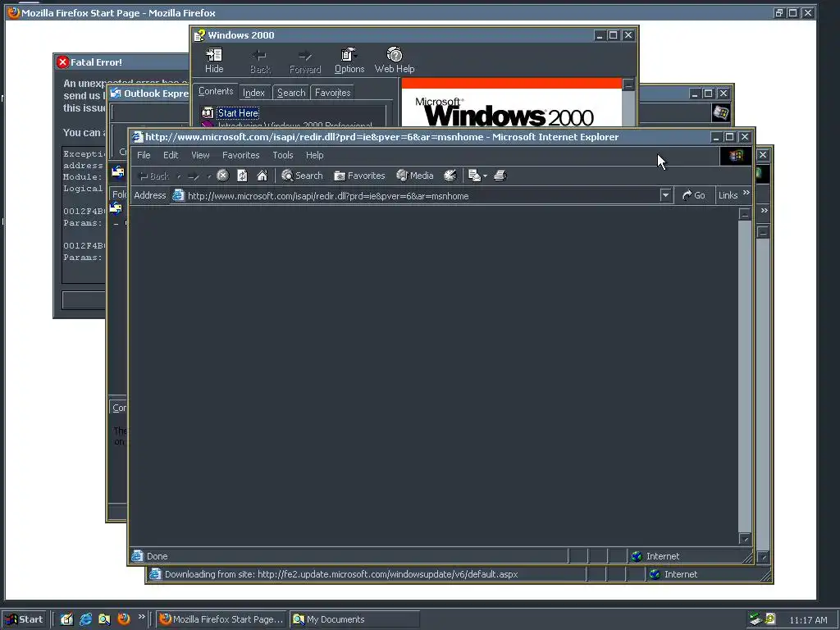Image resolution: width=840 pixels, height=630 pixels.
Task: Click the 11:17 AM system clock
Action: 808,620
